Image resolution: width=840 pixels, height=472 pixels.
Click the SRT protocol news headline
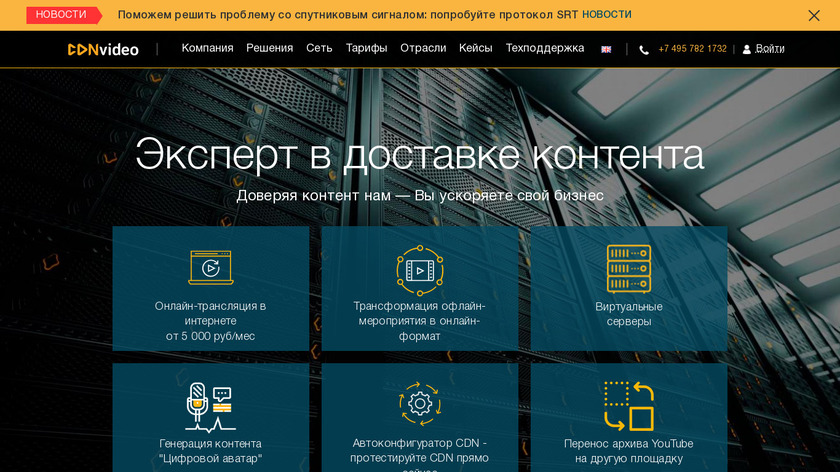point(348,15)
